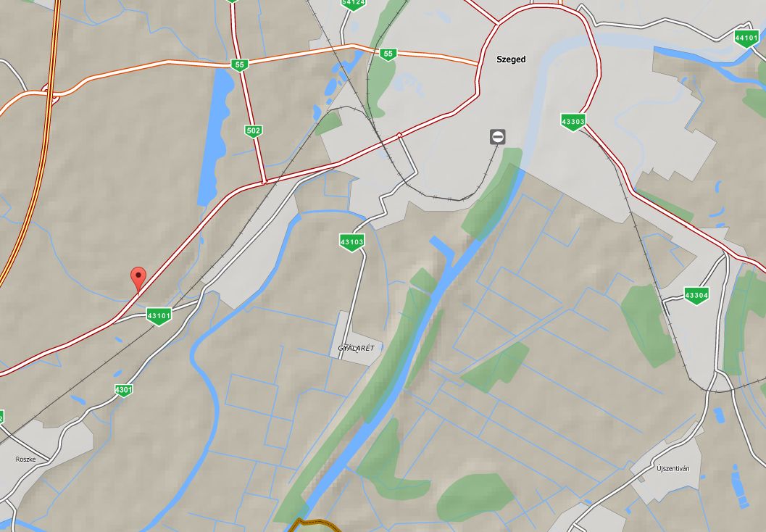The width and height of the screenshot is (766, 532).
Task: Click the motorway interchange on the yellow-red highway
Action: [51, 95]
